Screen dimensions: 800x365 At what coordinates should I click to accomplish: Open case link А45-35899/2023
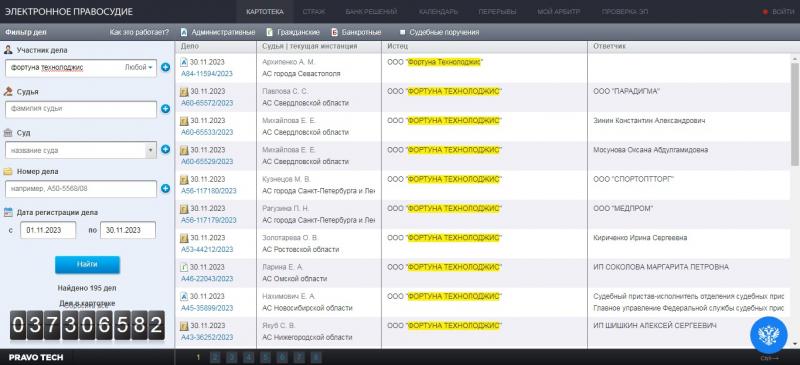point(207,308)
